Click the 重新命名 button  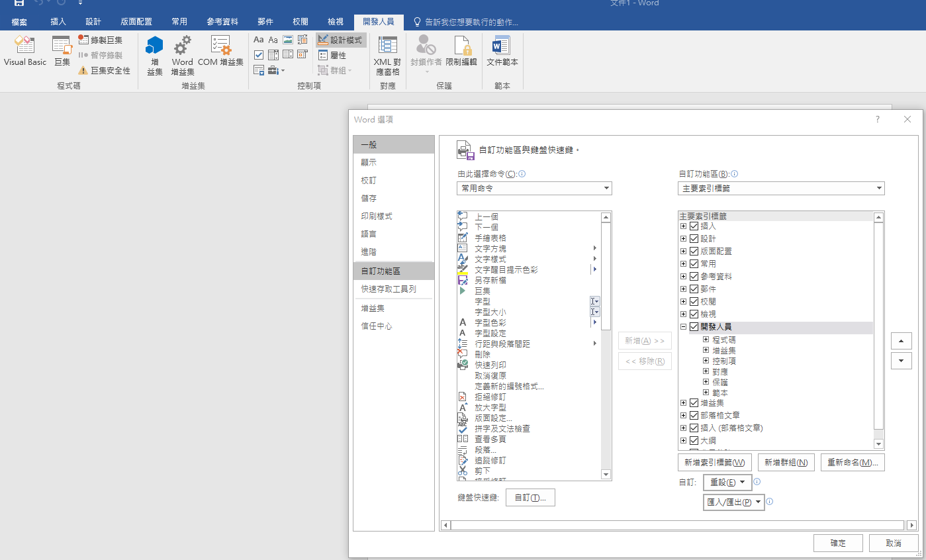[x=853, y=462]
